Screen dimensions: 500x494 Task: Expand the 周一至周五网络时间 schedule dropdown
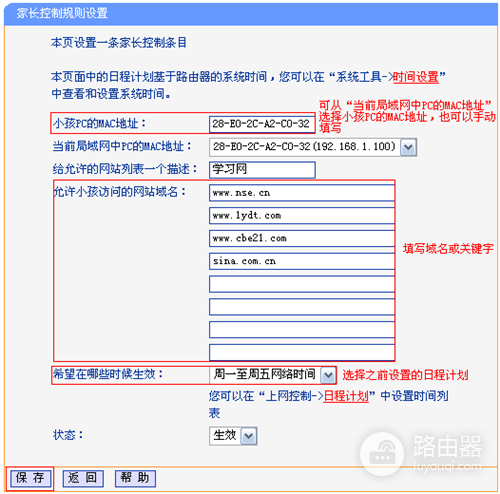click(x=328, y=375)
